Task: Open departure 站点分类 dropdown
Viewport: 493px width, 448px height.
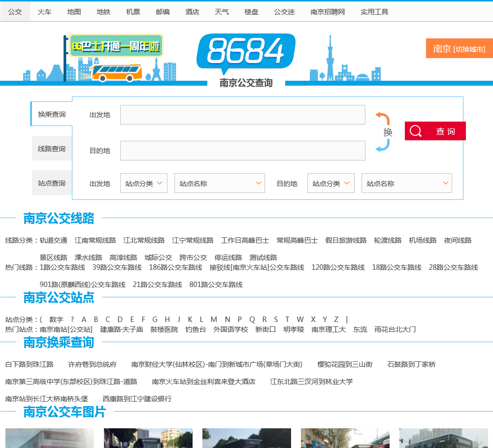Action: click(144, 183)
